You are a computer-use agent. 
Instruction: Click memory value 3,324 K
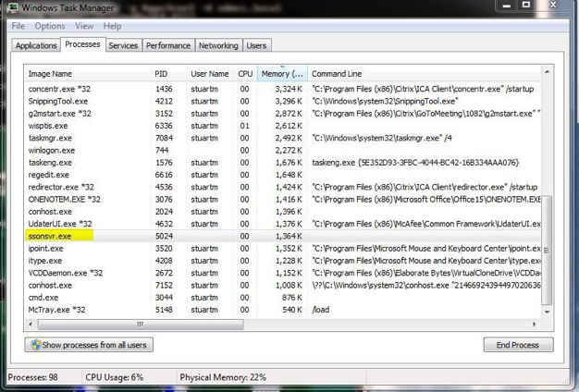point(289,89)
